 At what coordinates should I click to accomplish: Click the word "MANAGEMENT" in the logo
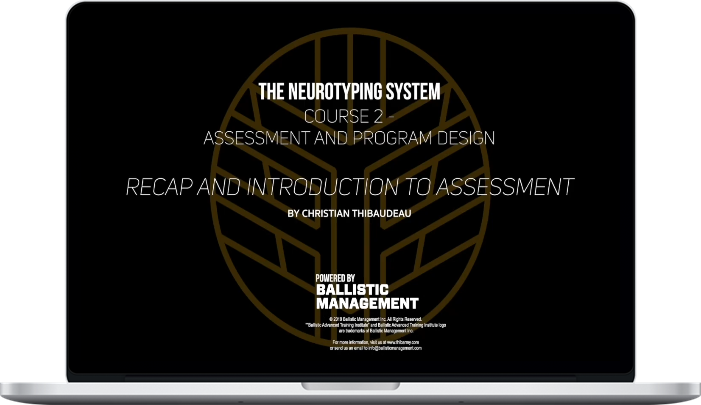(366, 302)
